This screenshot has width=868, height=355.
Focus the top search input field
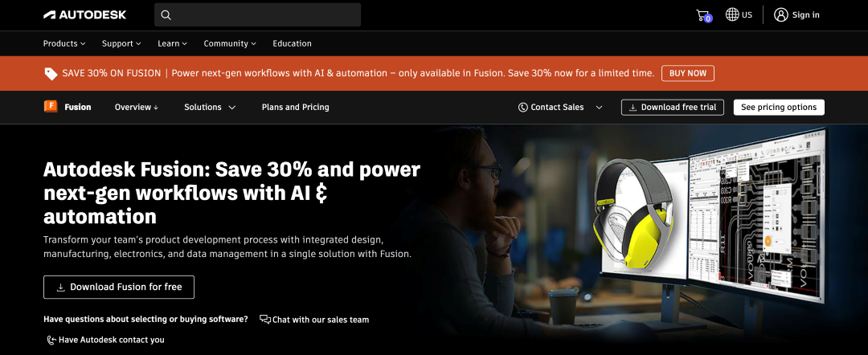(257, 15)
